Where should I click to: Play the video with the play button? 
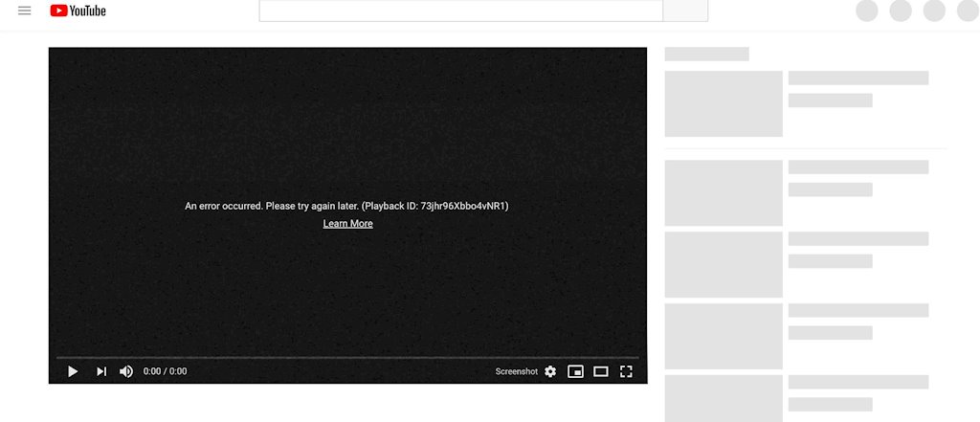(x=73, y=371)
